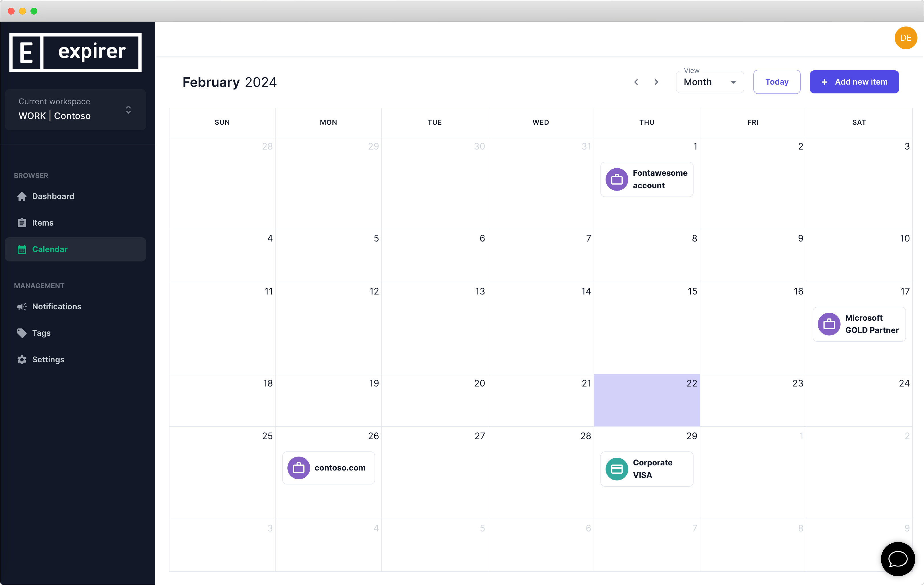924x585 pixels.
Task: Open the chat support bubble
Action: (x=898, y=559)
